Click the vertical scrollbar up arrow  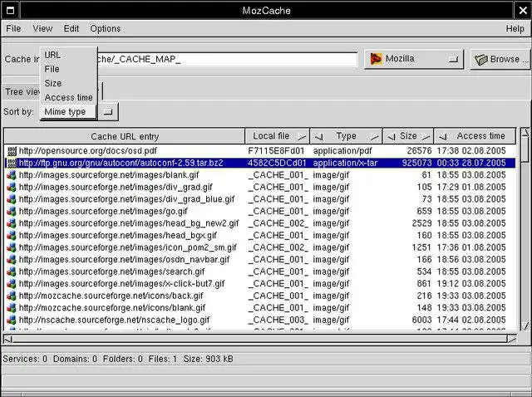[525, 132]
